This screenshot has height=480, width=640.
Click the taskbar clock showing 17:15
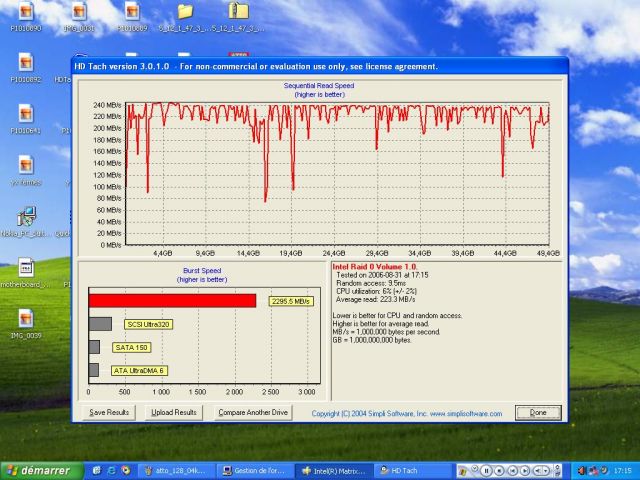coord(622,471)
